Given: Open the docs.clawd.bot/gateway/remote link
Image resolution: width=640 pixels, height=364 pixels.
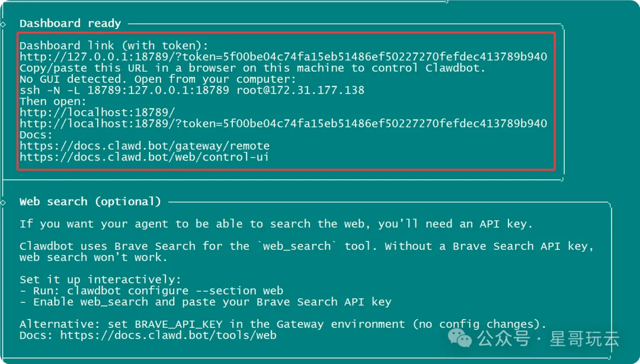Looking at the screenshot, I should click(145, 146).
